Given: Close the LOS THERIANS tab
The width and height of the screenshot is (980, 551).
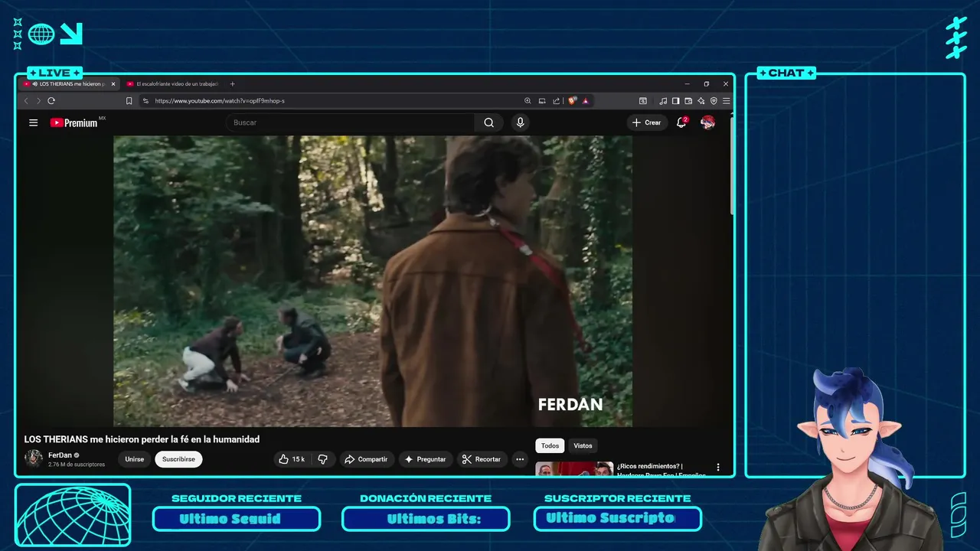Looking at the screenshot, I should tap(113, 84).
